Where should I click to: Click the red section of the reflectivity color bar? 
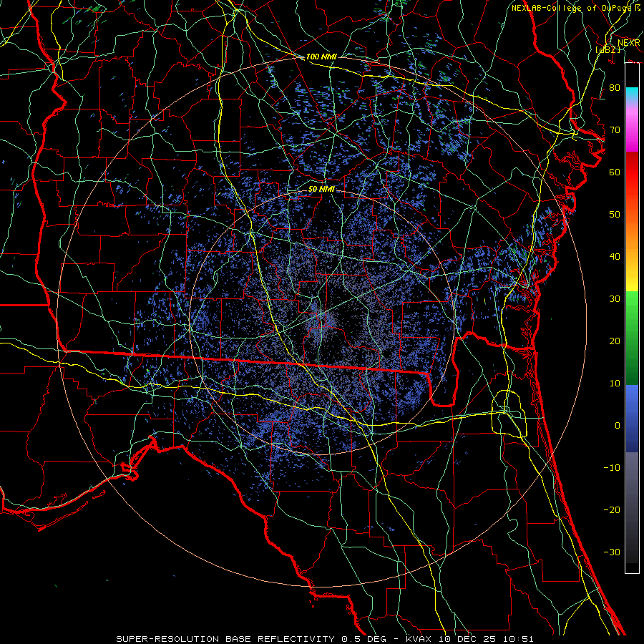632,172
